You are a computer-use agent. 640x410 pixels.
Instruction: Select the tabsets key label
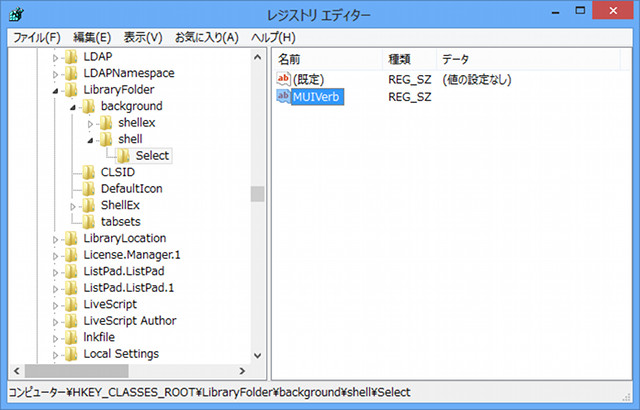[120, 222]
